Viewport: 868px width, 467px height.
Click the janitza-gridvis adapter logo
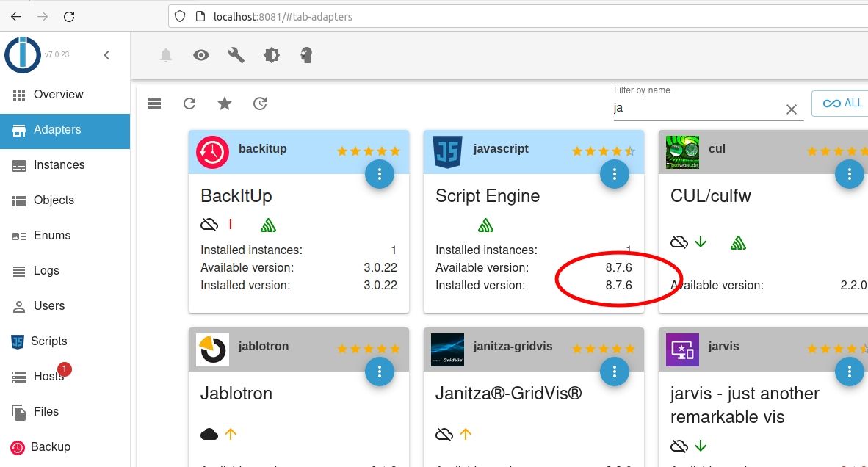pyautogui.click(x=447, y=350)
